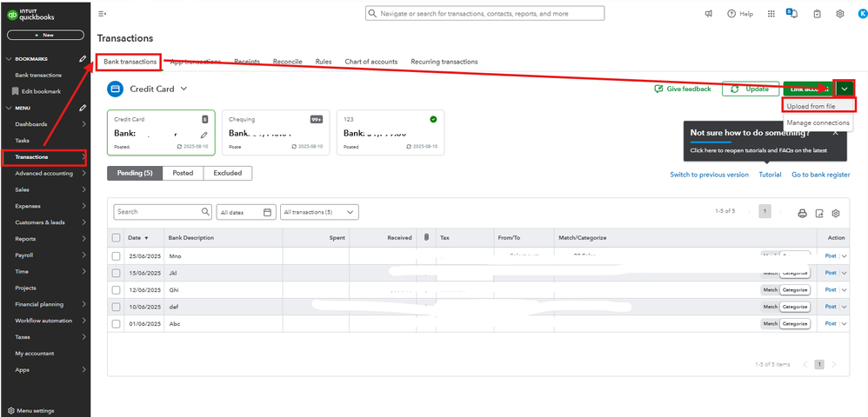Switch to the Reconcile tab

(x=288, y=62)
